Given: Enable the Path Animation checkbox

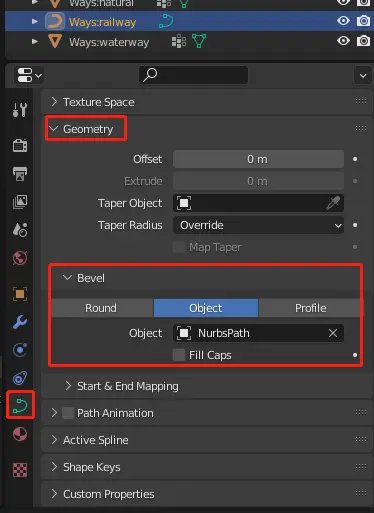Looking at the screenshot, I should tap(68, 413).
